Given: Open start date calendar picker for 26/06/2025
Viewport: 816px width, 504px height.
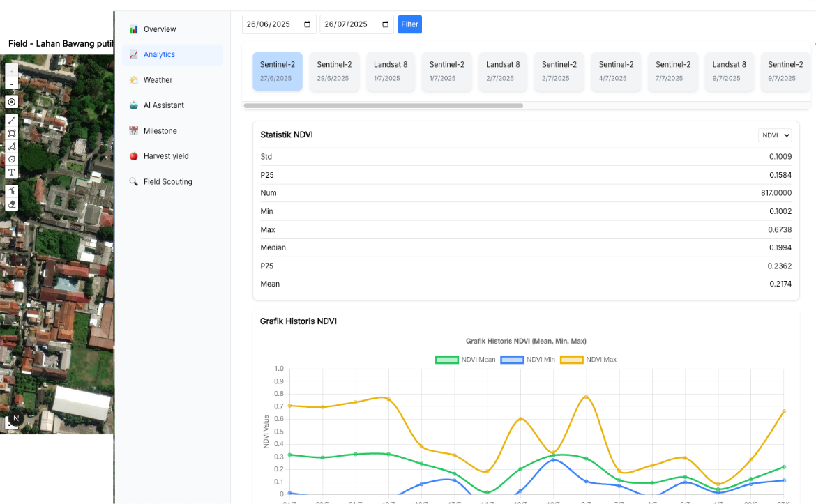Looking at the screenshot, I should click(x=308, y=24).
